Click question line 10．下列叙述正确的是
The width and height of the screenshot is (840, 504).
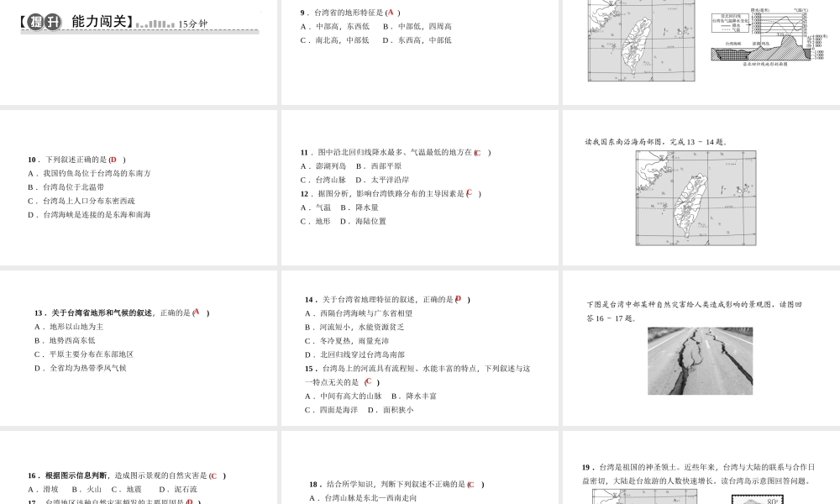(x=77, y=160)
